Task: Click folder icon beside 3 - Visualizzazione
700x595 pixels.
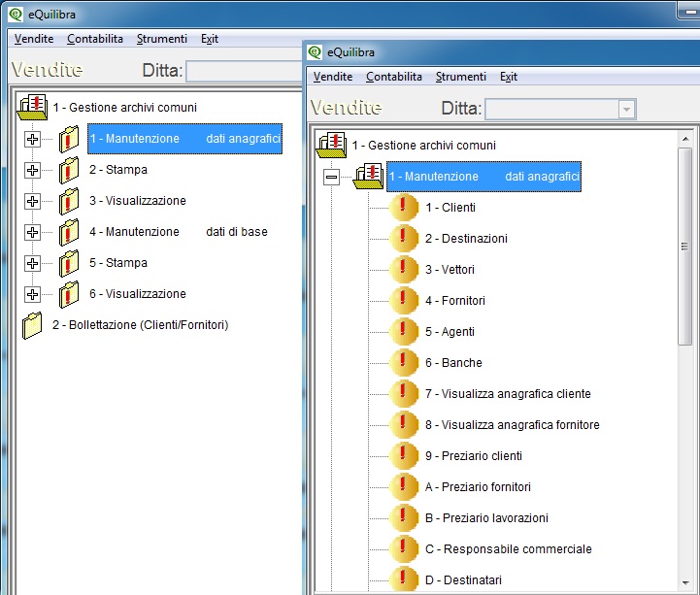Action: pos(69,201)
